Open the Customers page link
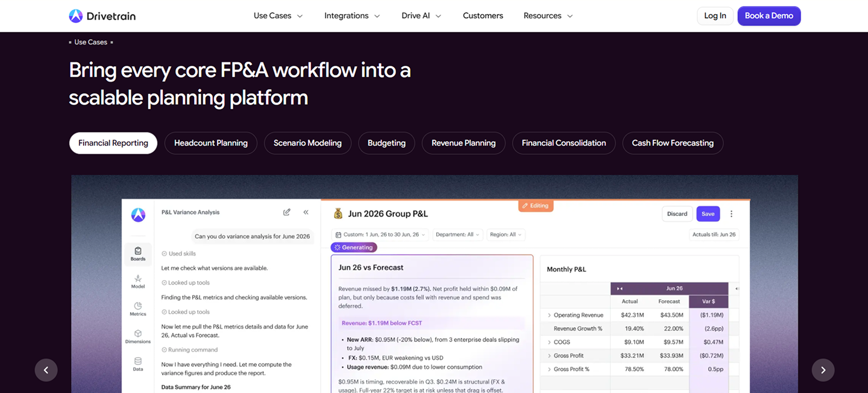This screenshot has width=868, height=393. [483, 16]
